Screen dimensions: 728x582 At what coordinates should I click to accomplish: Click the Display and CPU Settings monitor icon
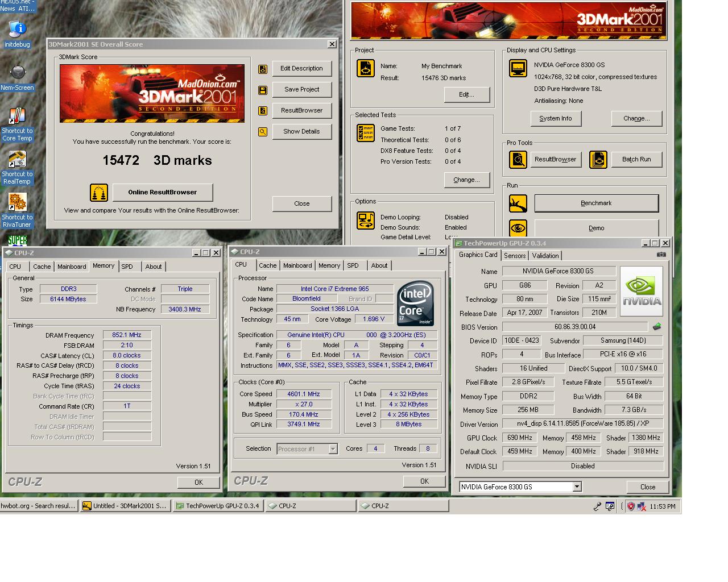(x=518, y=68)
